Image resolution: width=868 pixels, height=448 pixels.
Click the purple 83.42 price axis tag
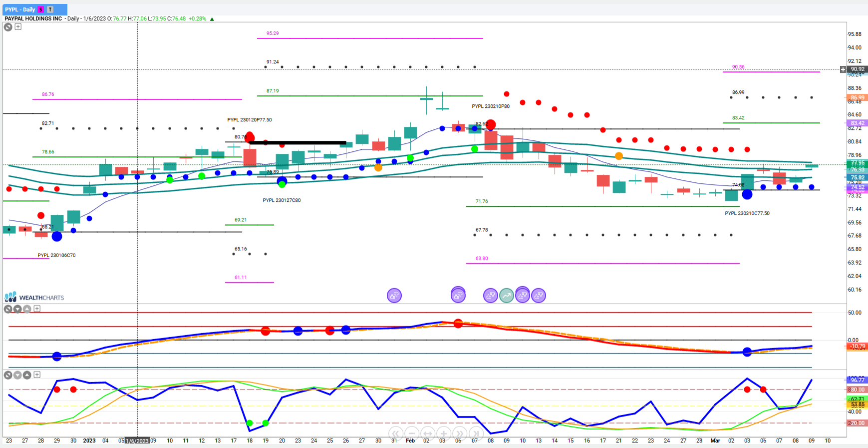858,123
